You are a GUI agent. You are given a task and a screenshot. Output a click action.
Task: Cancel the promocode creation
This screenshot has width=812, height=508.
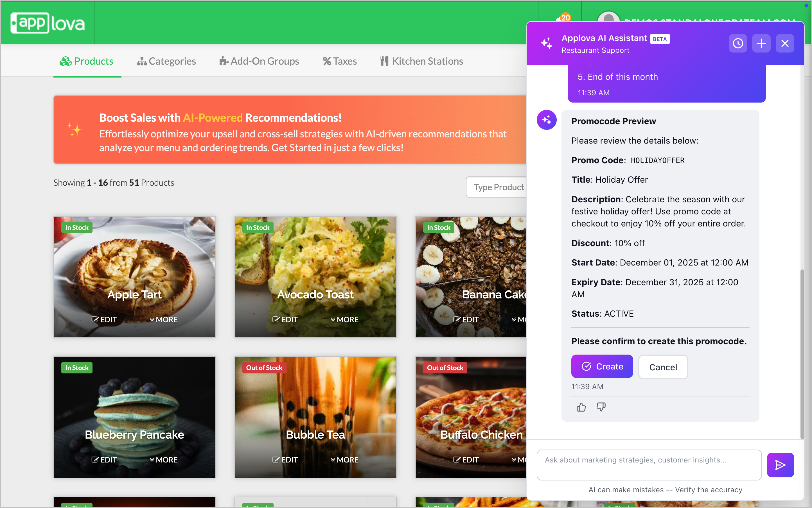(x=663, y=367)
